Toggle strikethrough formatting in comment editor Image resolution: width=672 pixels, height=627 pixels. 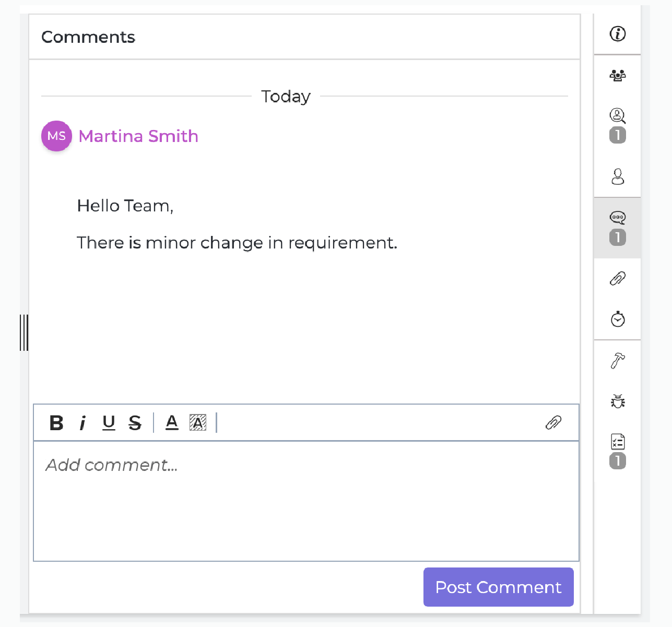coord(135,422)
